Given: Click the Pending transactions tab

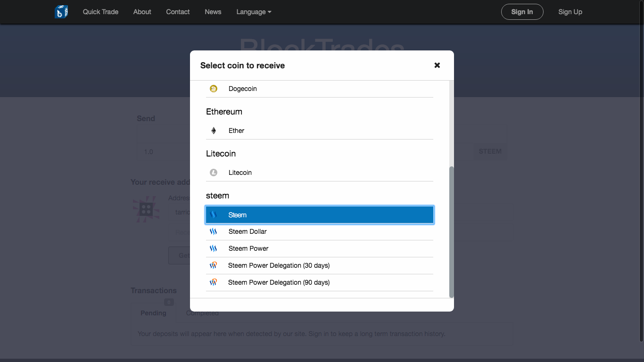Looking at the screenshot, I should click(153, 313).
